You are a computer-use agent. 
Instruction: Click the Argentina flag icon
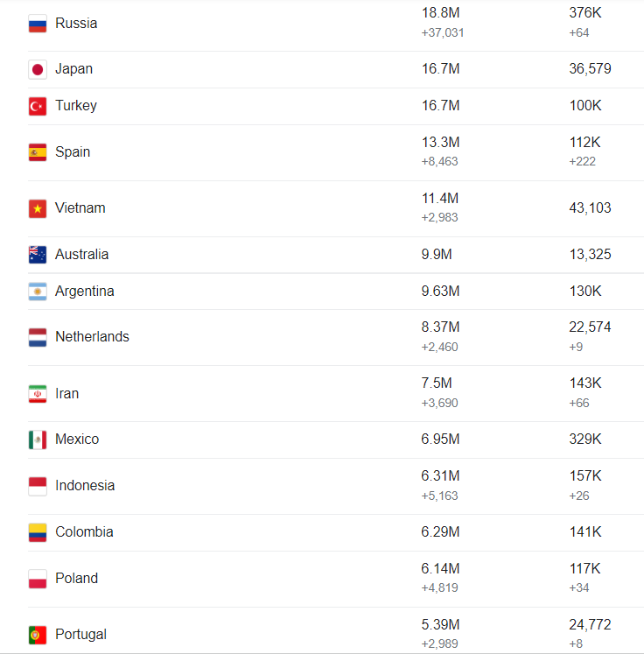[38, 292]
